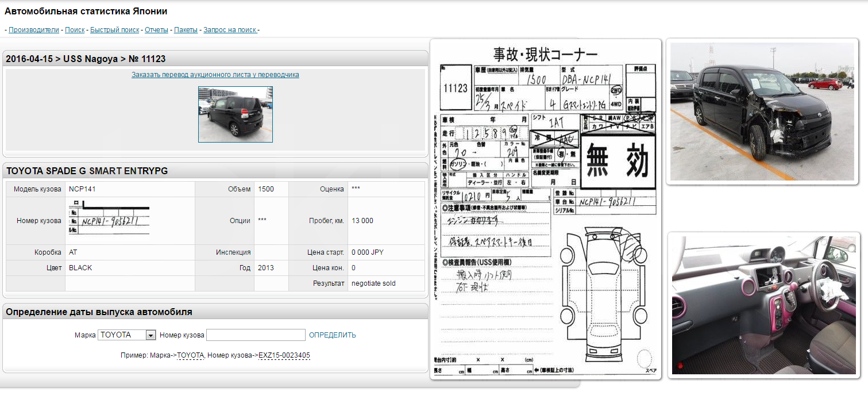The height and width of the screenshot is (395, 868).
Task: Open the Пакеты section
Action: coord(186,30)
